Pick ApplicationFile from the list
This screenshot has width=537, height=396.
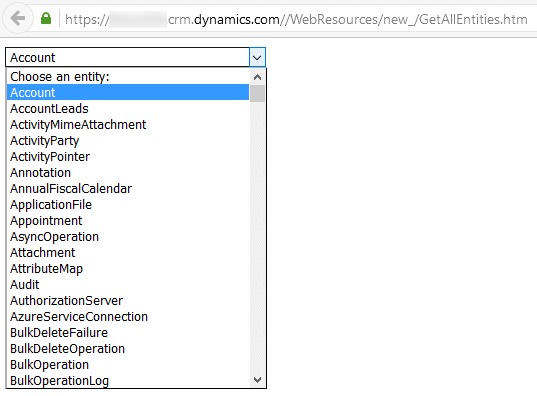tap(128, 205)
